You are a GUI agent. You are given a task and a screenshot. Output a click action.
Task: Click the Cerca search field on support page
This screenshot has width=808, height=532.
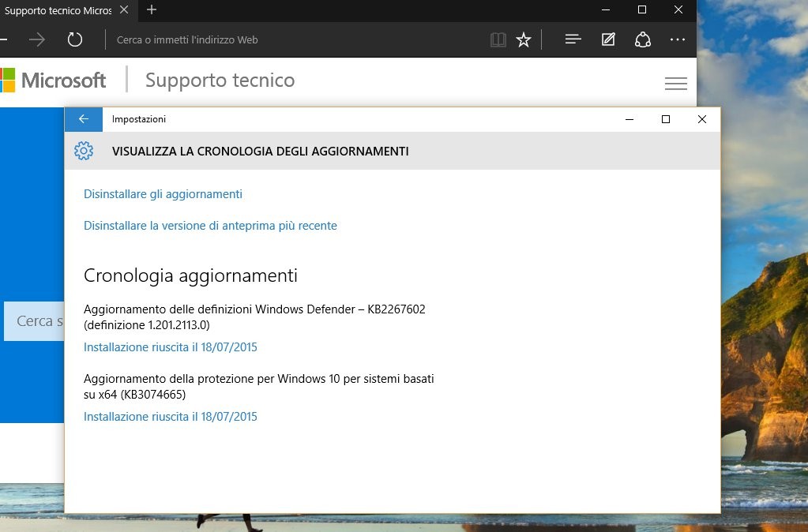[x=36, y=321]
